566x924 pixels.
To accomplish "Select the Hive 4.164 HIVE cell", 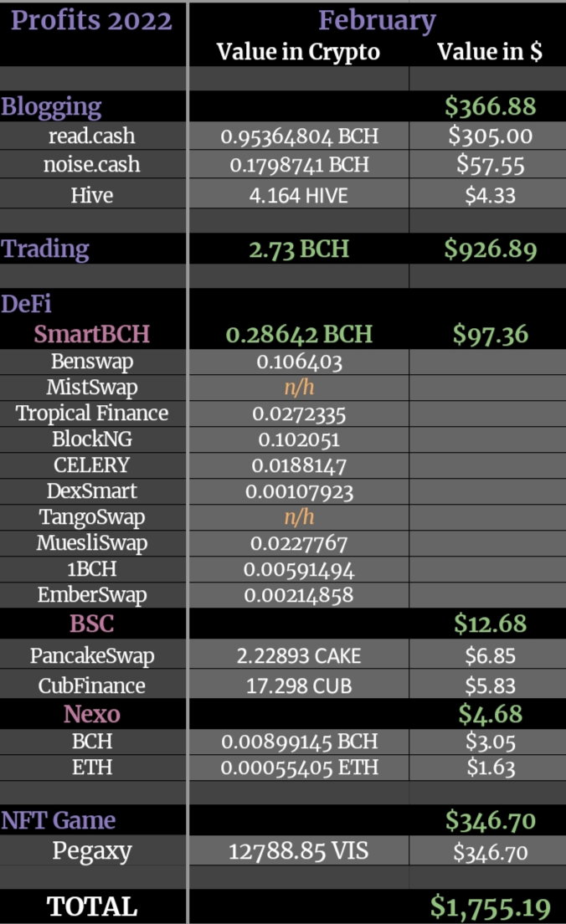I will coord(299,195).
